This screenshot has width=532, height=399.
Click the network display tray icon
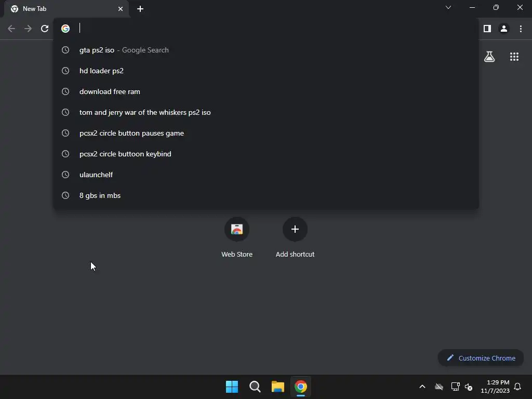pos(455,387)
